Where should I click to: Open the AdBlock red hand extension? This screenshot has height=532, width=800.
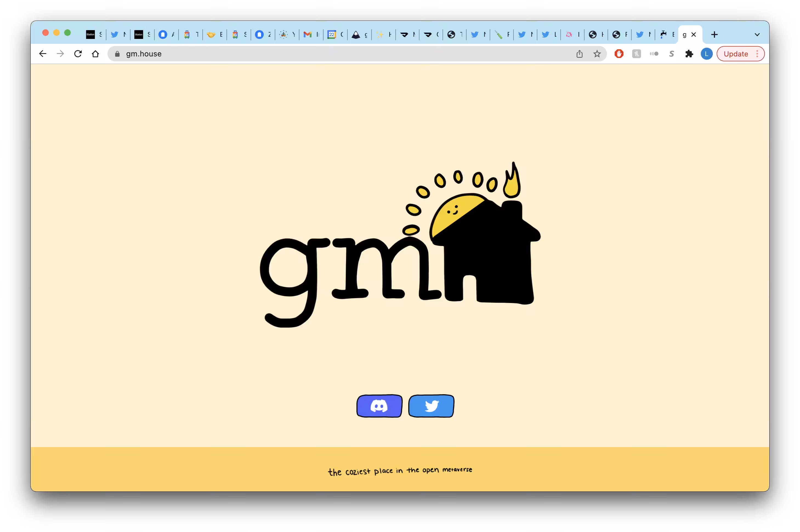click(619, 54)
